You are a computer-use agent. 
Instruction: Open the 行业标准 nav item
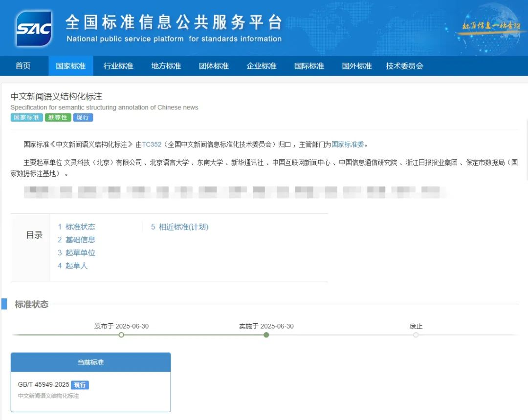click(118, 66)
